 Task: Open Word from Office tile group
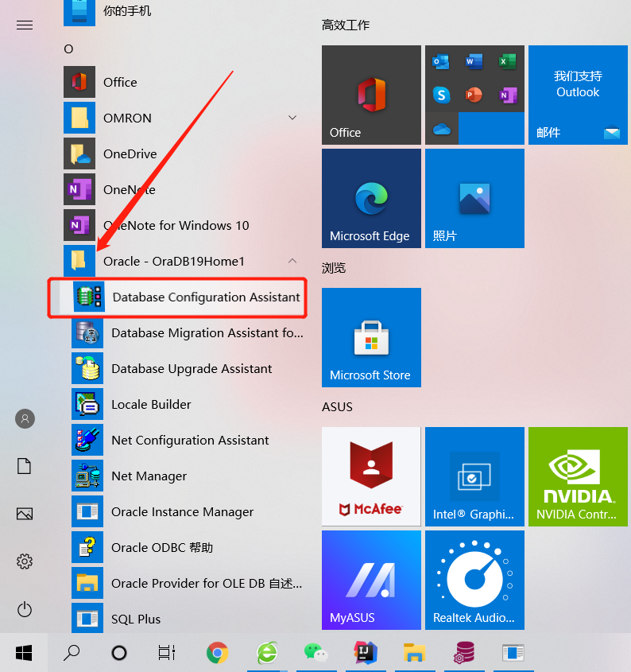pos(474,62)
